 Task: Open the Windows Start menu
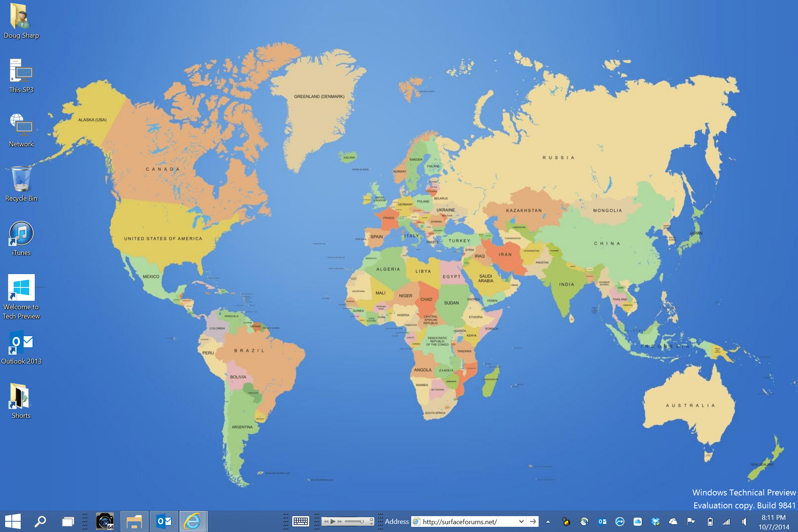pyautogui.click(x=13, y=522)
